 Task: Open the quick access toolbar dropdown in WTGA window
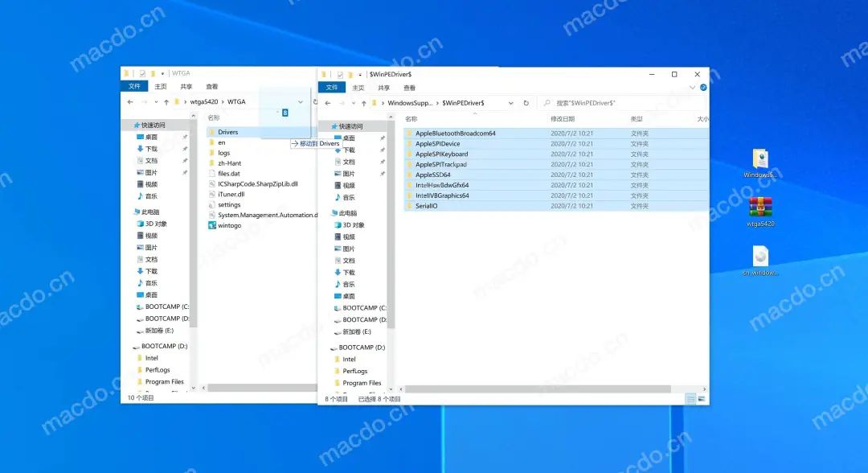coord(163,74)
